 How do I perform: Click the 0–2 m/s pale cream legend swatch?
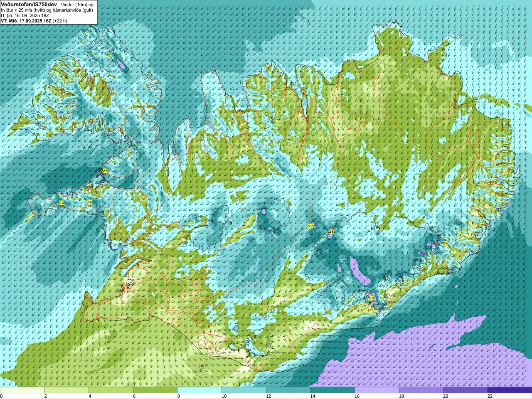22,390
